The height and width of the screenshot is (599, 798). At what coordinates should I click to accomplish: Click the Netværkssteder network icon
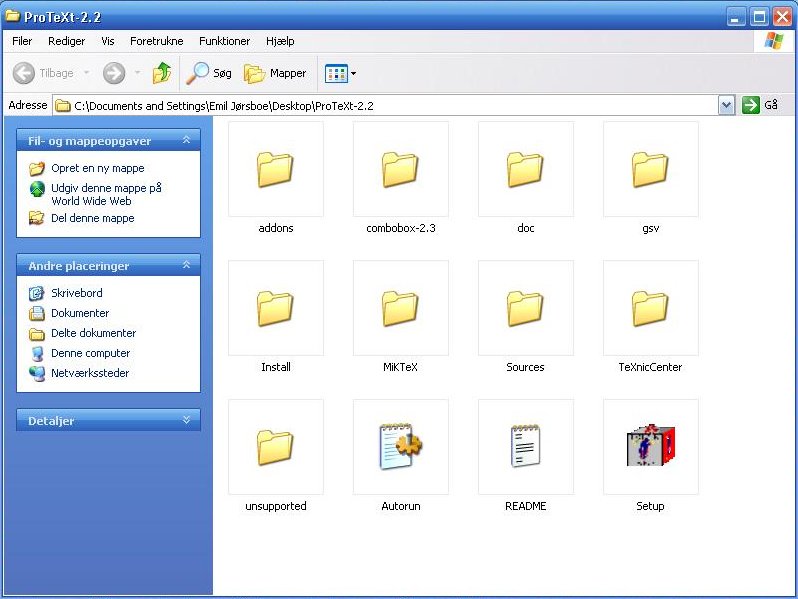(x=37, y=374)
